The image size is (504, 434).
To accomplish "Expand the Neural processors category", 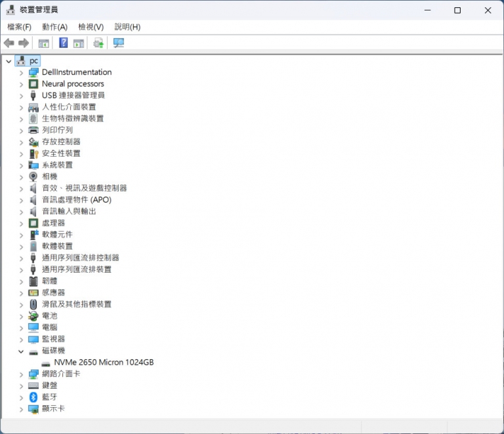I will pos(21,84).
